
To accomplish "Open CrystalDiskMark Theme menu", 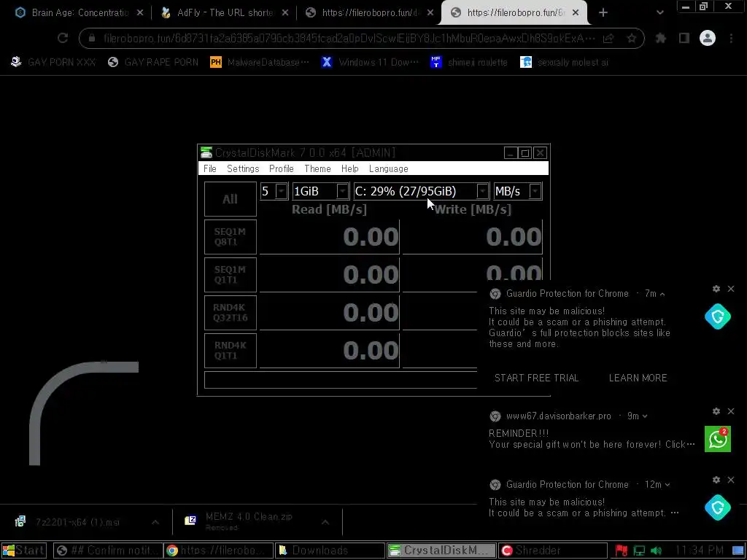I will [x=317, y=168].
